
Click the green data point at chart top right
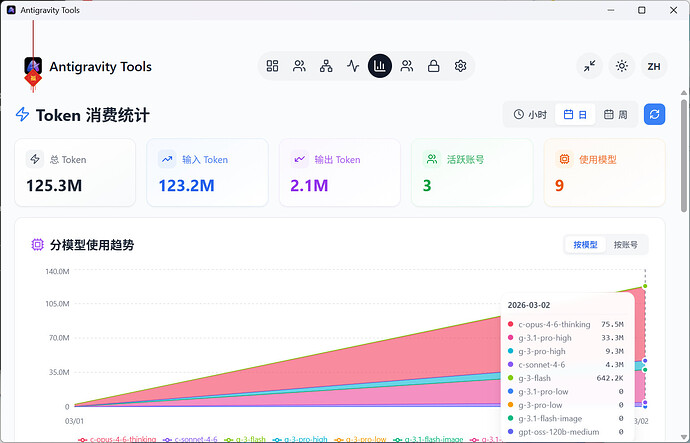[645, 286]
